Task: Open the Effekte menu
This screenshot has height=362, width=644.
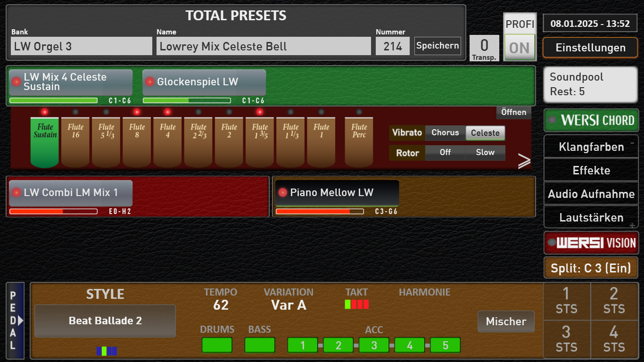Action: click(x=591, y=171)
